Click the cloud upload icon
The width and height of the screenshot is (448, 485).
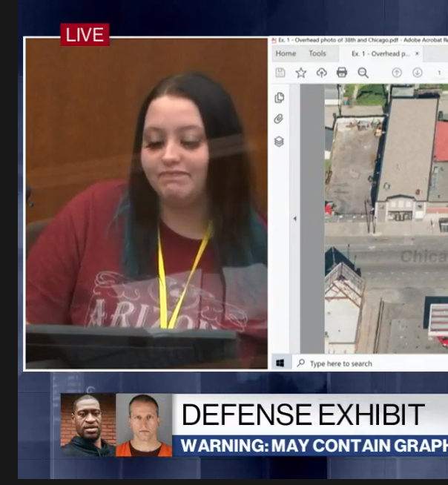(x=321, y=73)
